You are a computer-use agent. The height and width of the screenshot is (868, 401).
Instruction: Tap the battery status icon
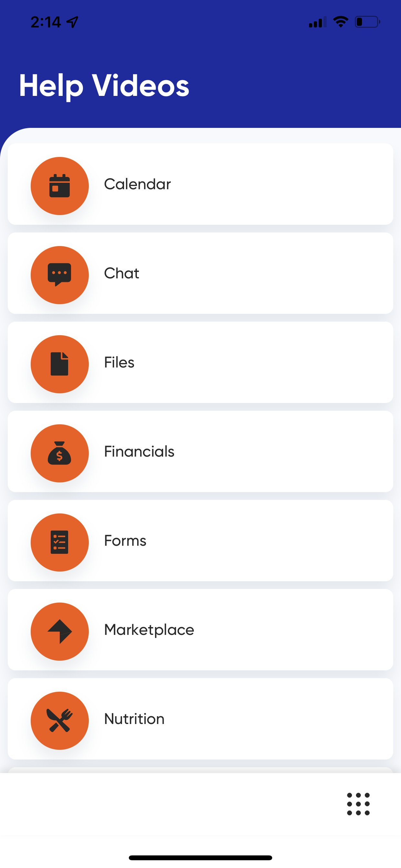pyautogui.click(x=367, y=22)
